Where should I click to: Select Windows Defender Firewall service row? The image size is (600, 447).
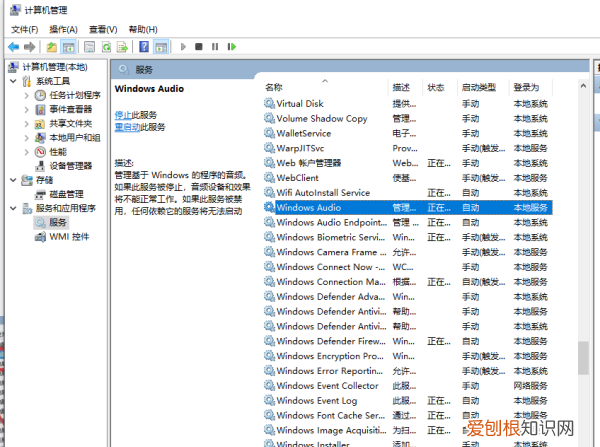point(408,341)
